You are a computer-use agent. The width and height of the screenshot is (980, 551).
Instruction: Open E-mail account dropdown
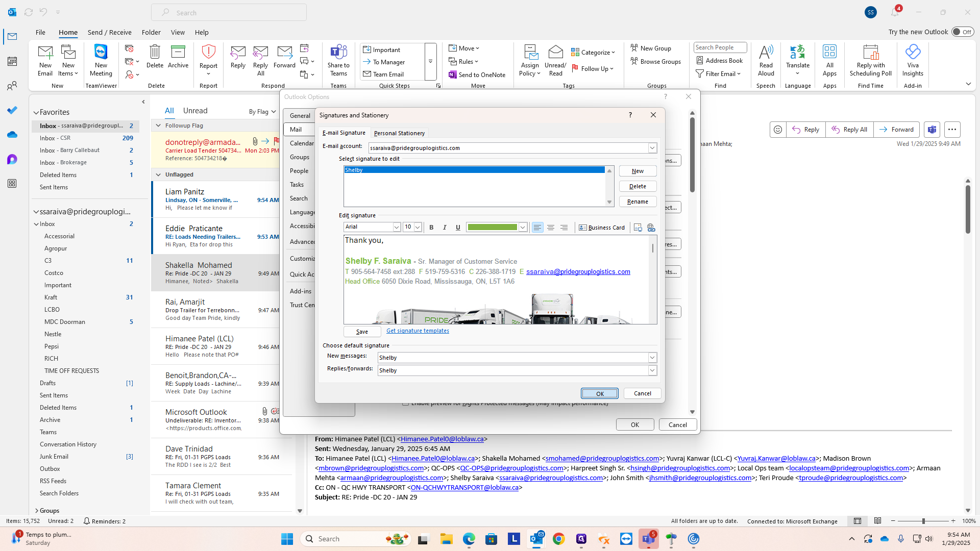[652, 148]
